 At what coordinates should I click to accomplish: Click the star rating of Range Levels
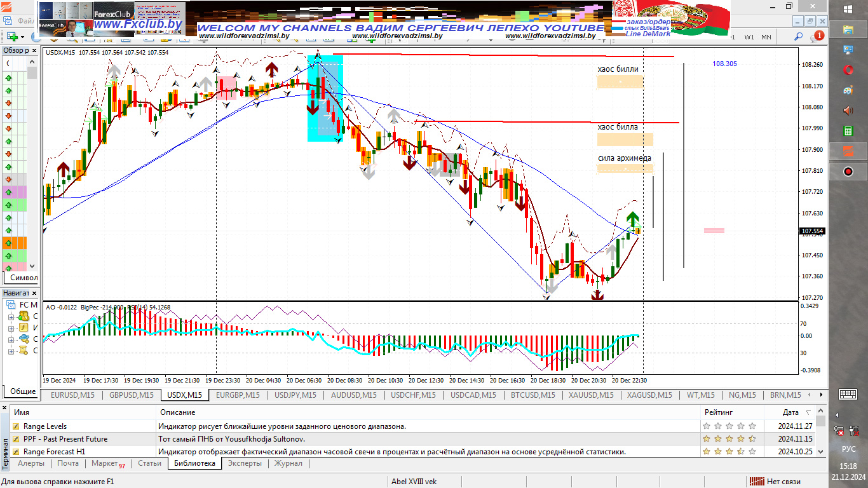[729, 426]
